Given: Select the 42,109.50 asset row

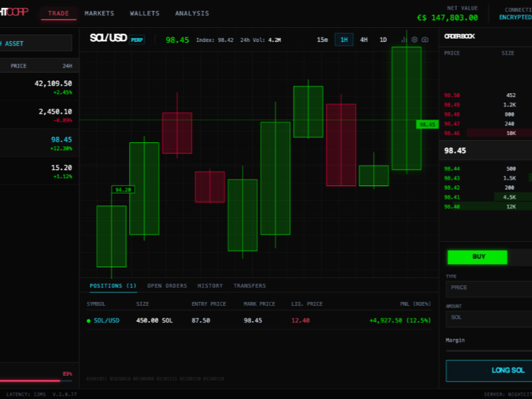Looking at the screenshot, I should 40,87.
